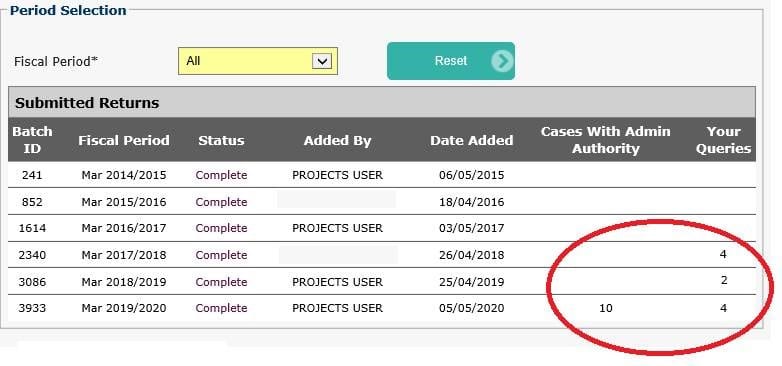The height and width of the screenshot is (366, 782).
Task: Sort by Batch ID column header
Action: [32, 140]
